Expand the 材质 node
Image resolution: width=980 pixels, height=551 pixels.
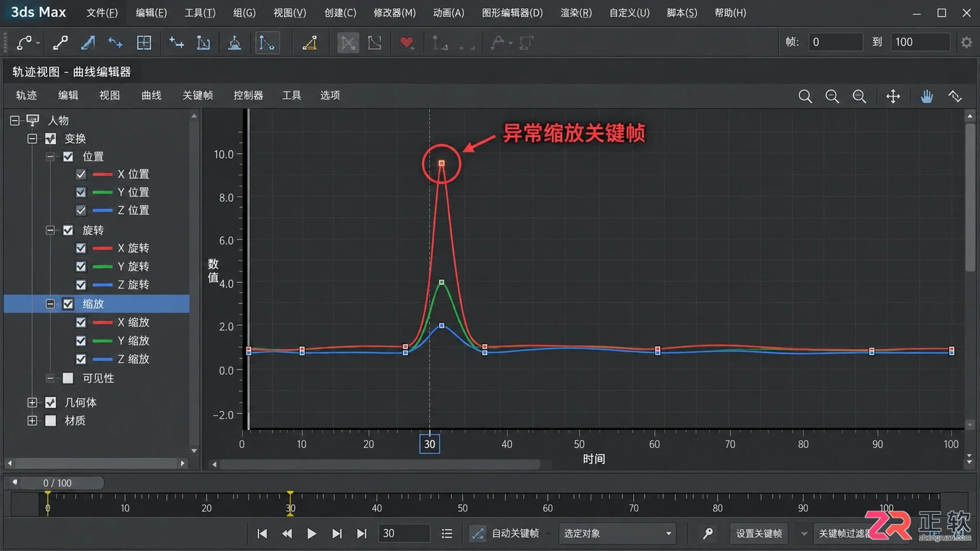(32, 421)
